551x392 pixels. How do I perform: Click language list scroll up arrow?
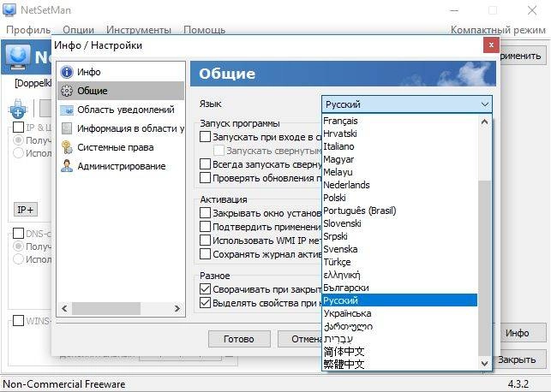click(x=484, y=122)
